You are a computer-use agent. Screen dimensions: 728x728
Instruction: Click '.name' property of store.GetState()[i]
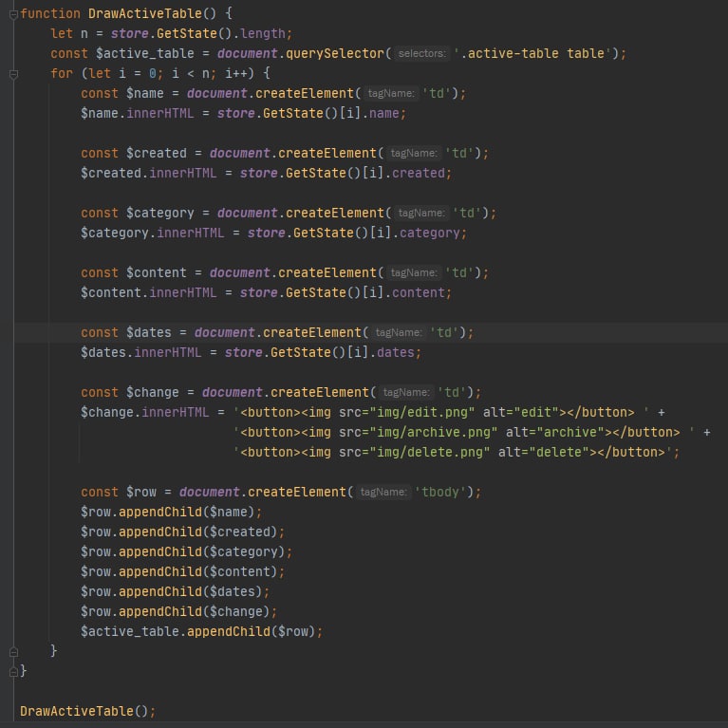point(384,113)
